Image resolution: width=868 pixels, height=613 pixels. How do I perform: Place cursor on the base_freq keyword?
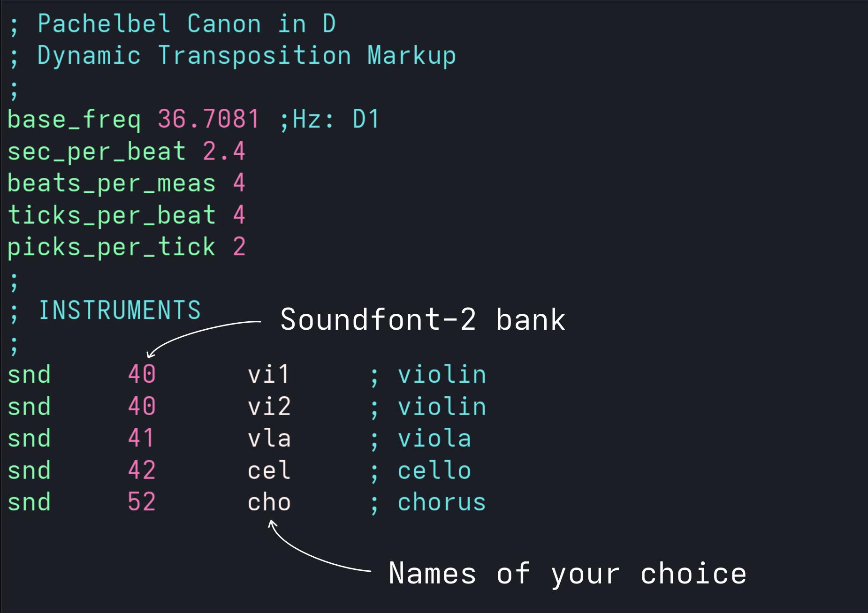tap(74, 119)
